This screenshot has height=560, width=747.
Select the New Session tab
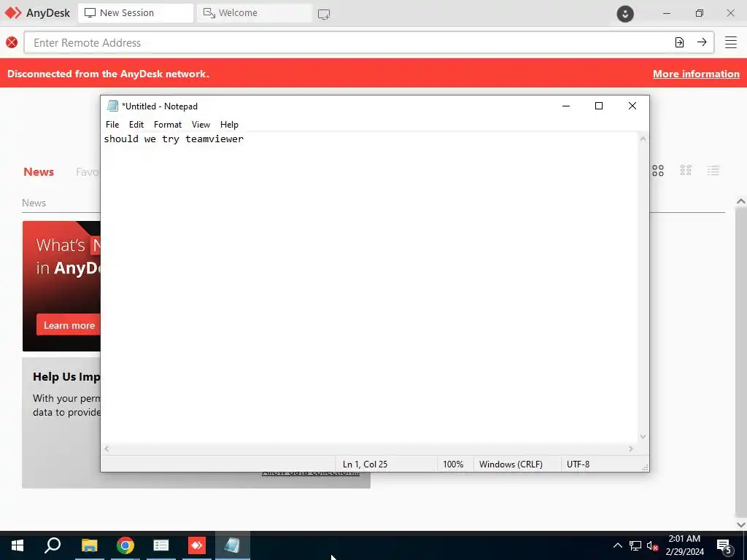(136, 13)
